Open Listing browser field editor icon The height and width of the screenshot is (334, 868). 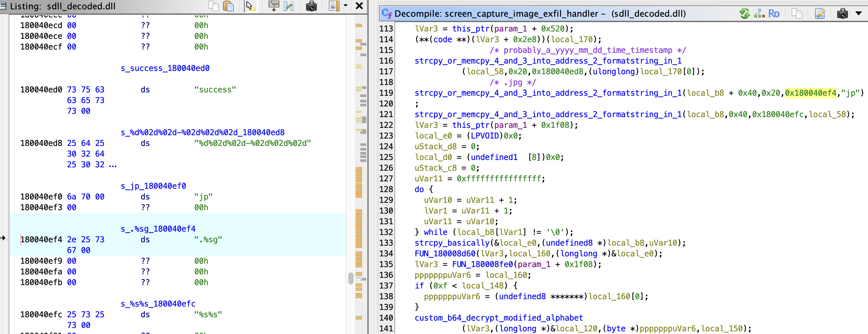click(x=273, y=6)
